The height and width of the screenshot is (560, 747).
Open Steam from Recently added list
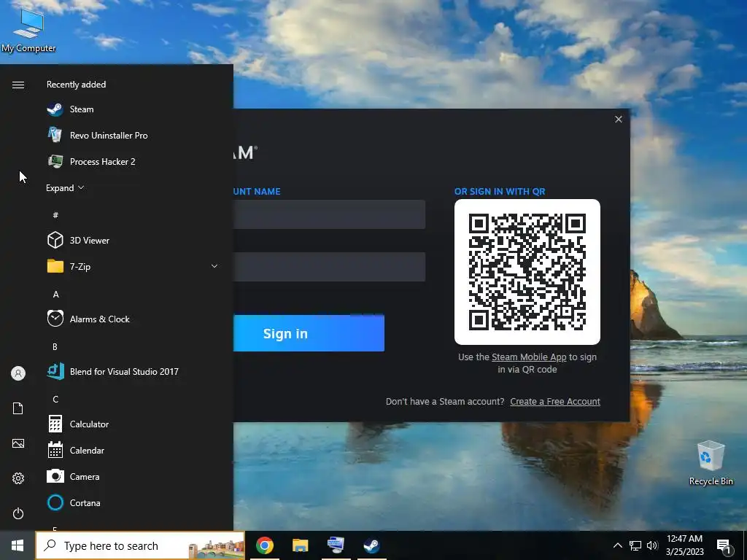[133, 109]
